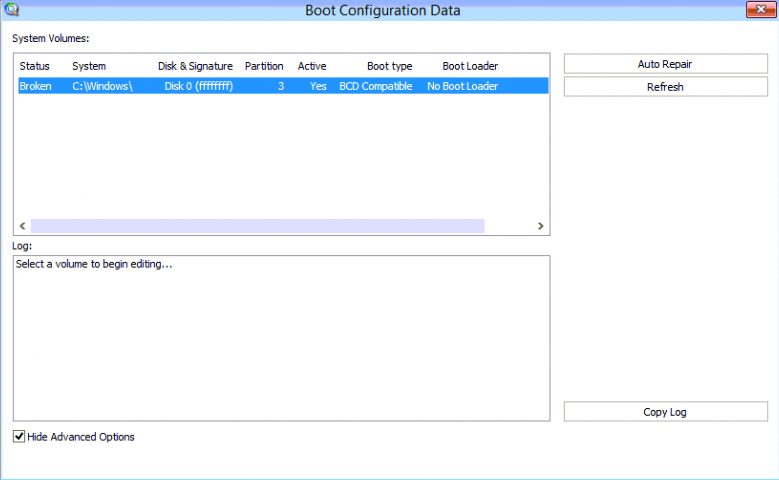Click inside the Log text area

(x=281, y=340)
